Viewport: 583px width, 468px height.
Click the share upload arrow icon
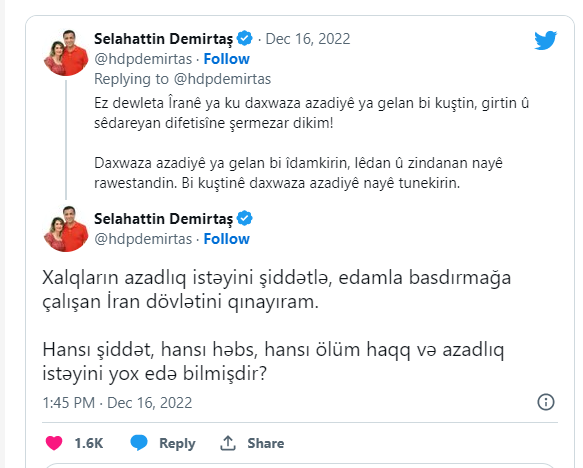[228, 443]
